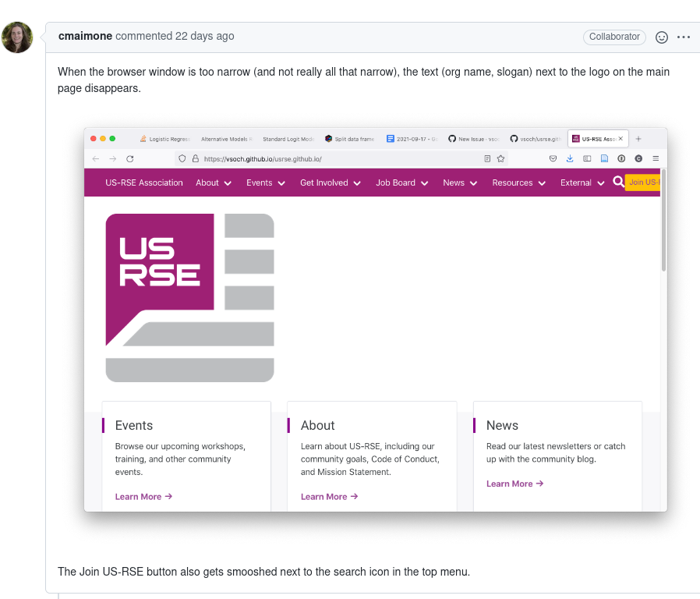Click cmaimone's profile avatar

coord(17,37)
